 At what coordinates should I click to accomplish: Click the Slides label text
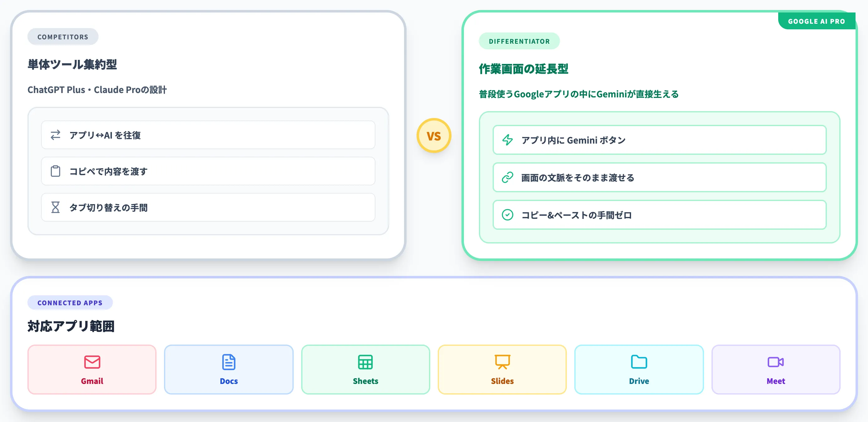click(x=502, y=381)
